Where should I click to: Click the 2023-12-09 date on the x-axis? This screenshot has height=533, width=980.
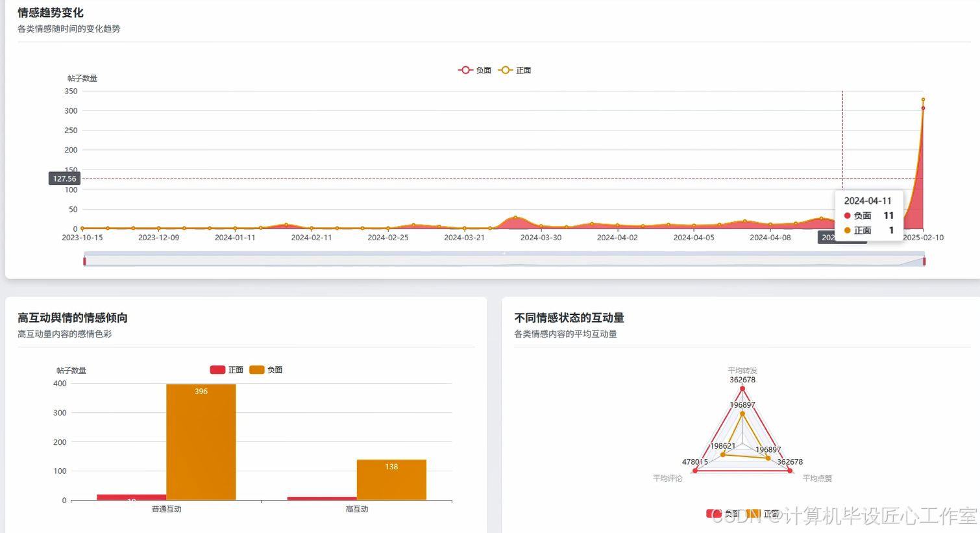point(159,238)
